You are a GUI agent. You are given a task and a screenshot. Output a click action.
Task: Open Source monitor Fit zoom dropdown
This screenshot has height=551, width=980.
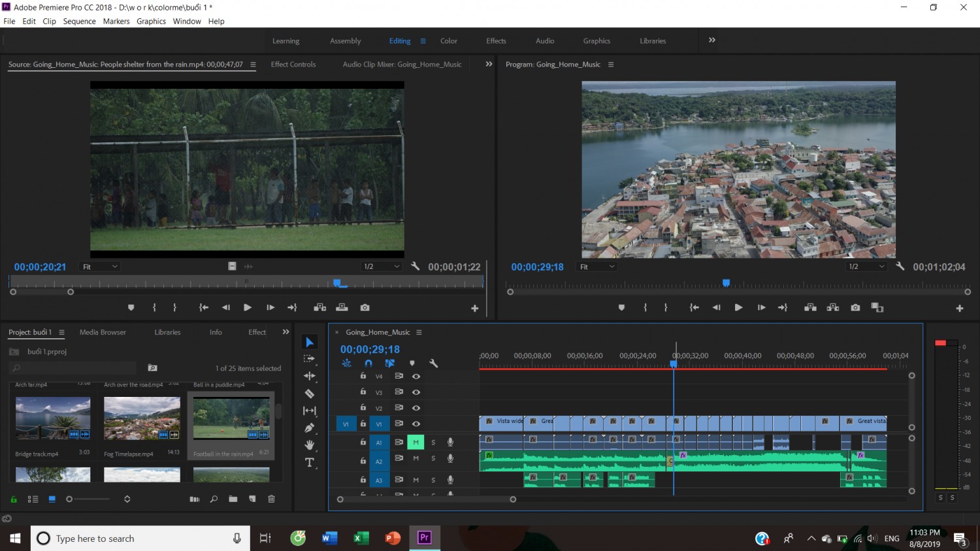100,266
